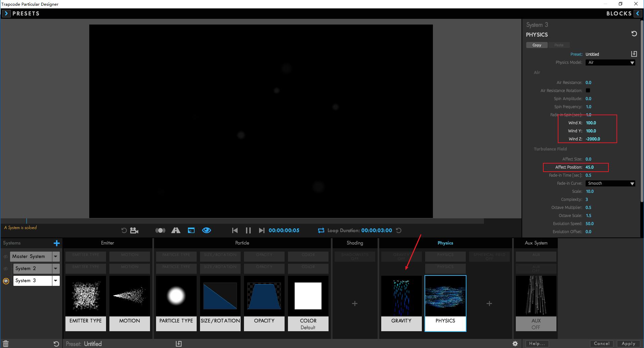
Task: Collapse the Blocks panel arrow
Action: coord(638,13)
